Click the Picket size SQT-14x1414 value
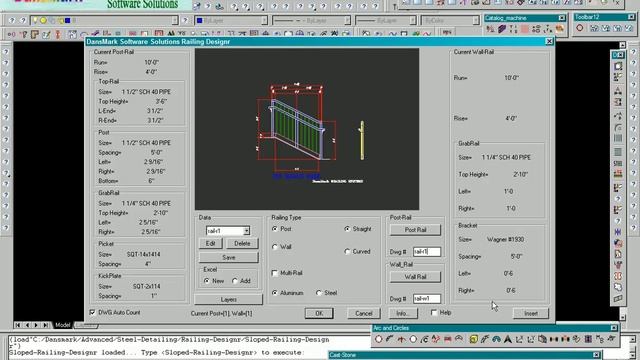This screenshot has width=640, height=360. pyautogui.click(x=143, y=254)
